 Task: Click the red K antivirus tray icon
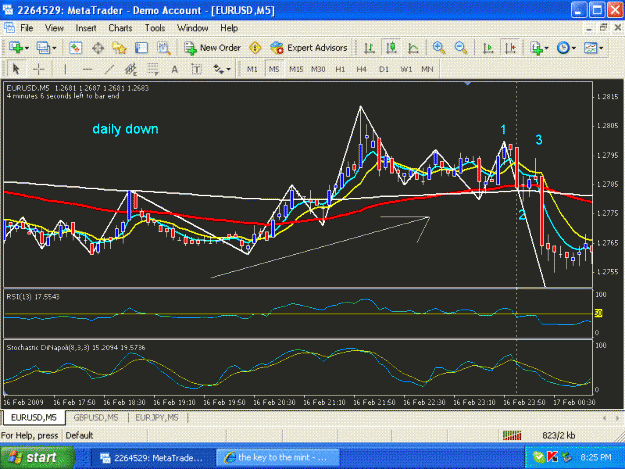tap(552, 457)
